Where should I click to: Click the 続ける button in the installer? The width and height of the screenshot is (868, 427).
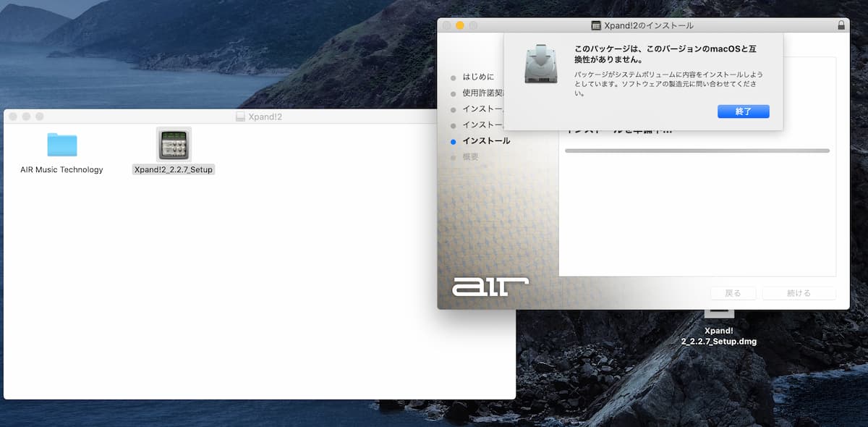click(799, 293)
